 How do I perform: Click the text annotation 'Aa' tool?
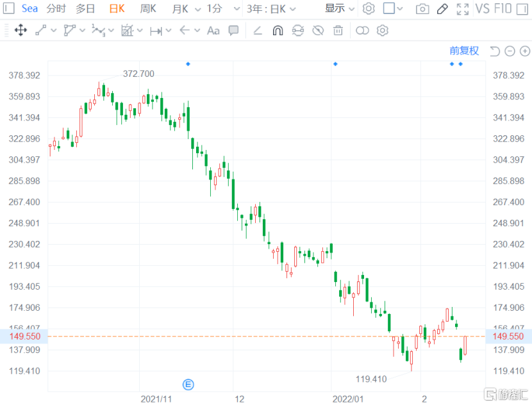tap(213, 30)
